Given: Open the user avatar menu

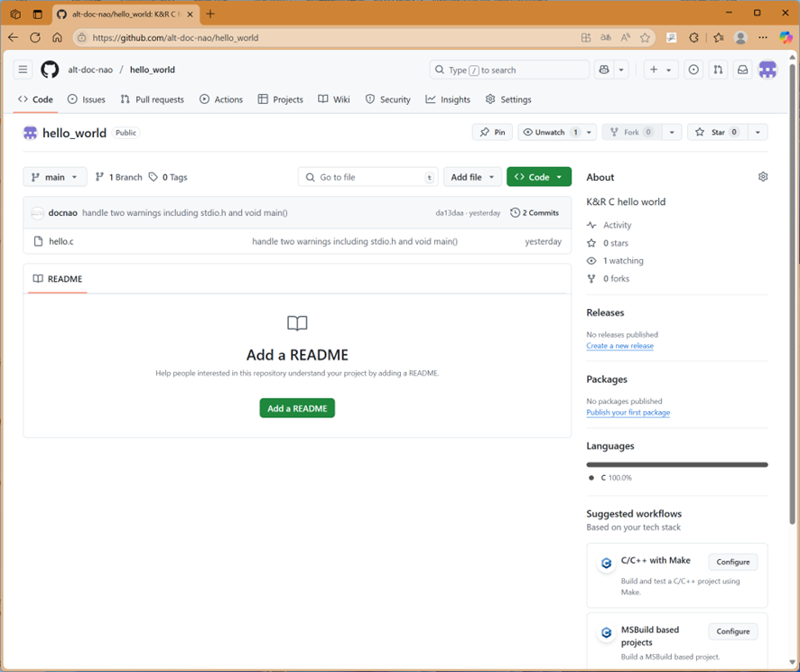Looking at the screenshot, I should coord(767,70).
